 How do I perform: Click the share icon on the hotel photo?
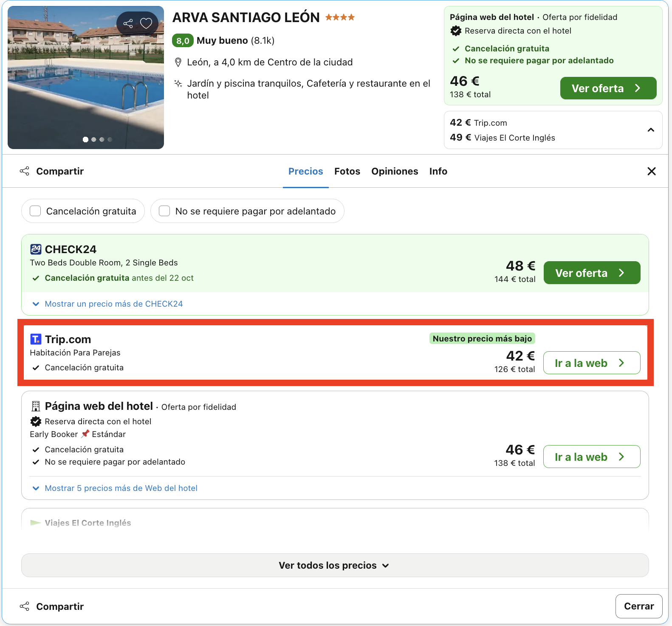click(128, 23)
